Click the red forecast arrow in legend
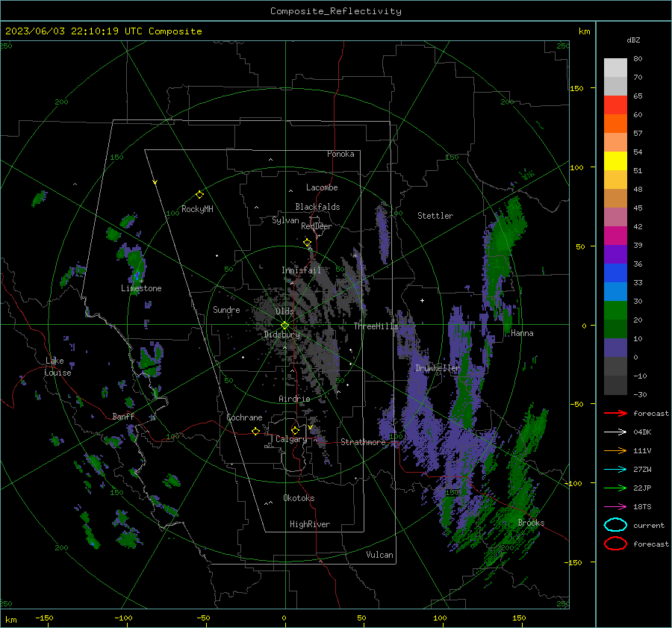The width and height of the screenshot is (672, 628). pos(615,413)
